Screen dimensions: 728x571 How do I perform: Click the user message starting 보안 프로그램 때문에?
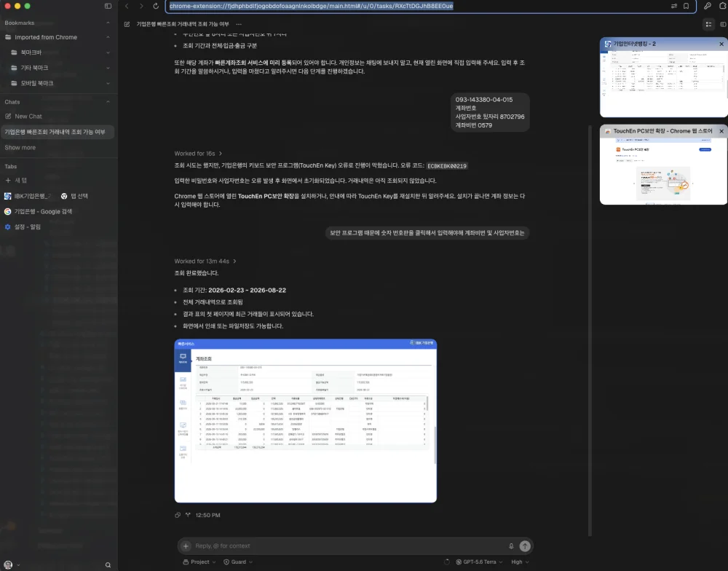[427, 233]
